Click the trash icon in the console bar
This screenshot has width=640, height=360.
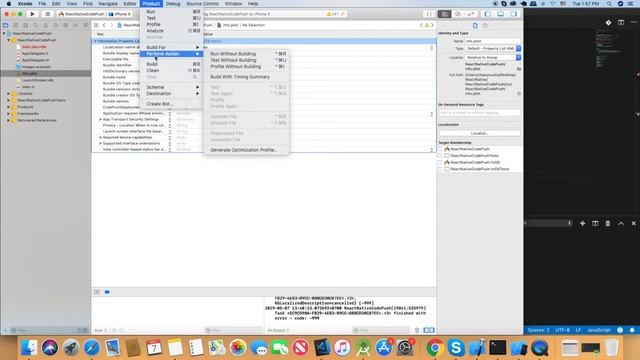tap(417, 330)
